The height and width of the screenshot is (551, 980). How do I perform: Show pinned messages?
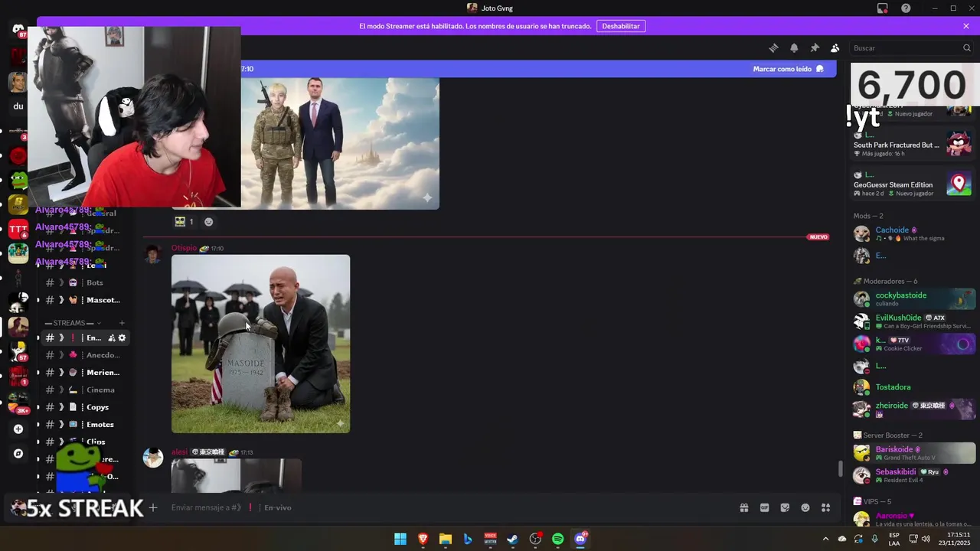(x=815, y=47)
